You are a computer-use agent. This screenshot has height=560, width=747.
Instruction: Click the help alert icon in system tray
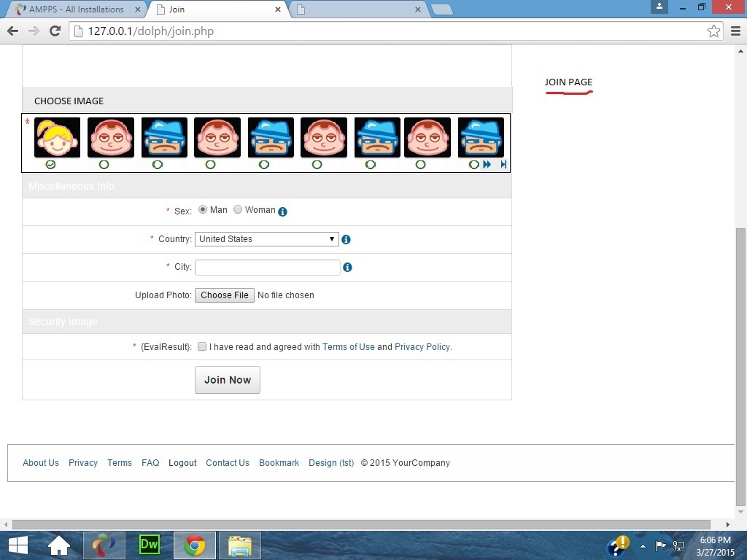tap(619, 545)
